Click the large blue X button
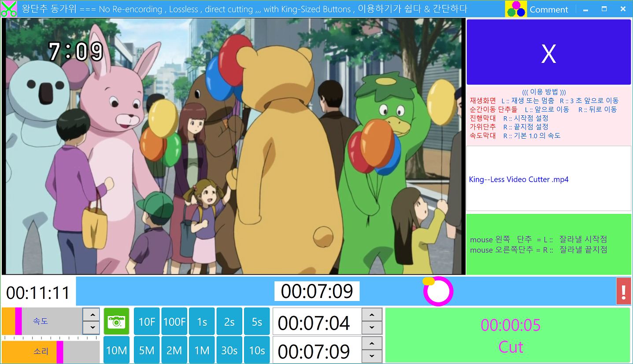Viewport: 633px width, 364px height. [x=548, y=52]
